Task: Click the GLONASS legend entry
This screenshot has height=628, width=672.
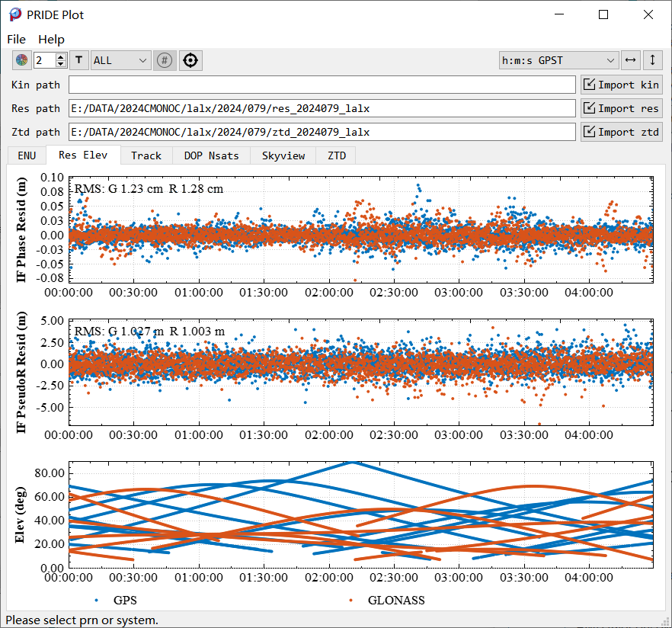Action: tap(387, 600)
